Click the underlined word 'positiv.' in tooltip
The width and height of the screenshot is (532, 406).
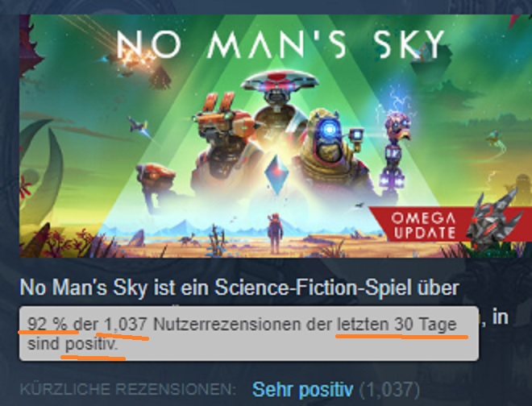click(91, 345)
